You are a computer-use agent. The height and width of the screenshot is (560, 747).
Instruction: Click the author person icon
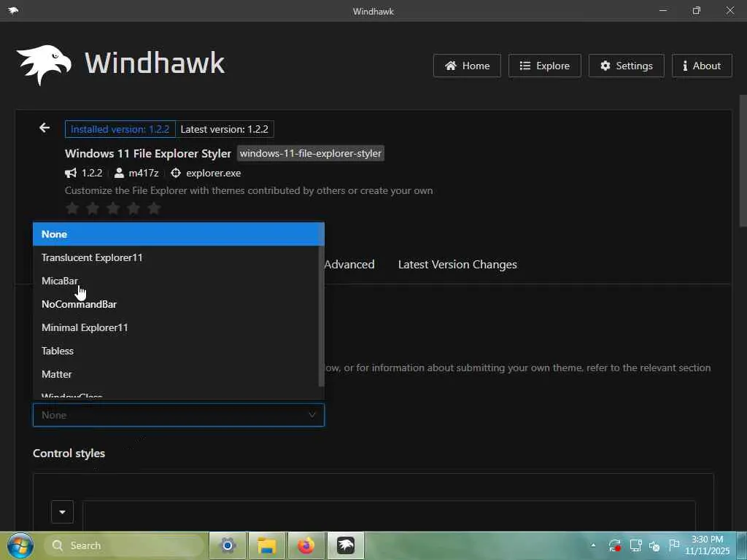(119, 173)
